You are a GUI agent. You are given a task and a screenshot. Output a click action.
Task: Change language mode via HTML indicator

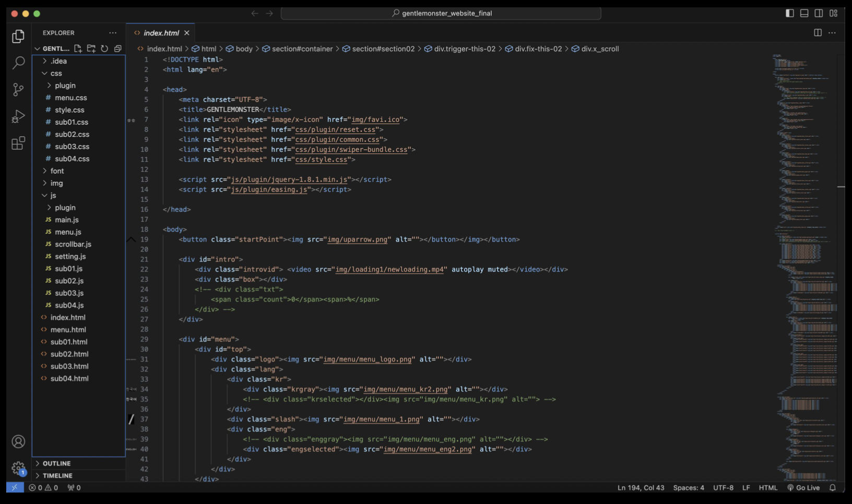[x=768, y=488]
